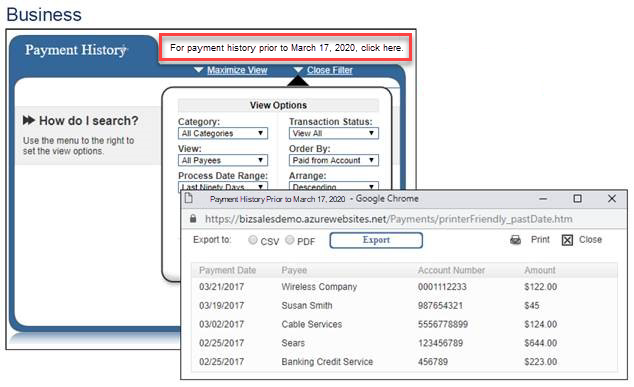Click the Business page heading

coord(44,15)
